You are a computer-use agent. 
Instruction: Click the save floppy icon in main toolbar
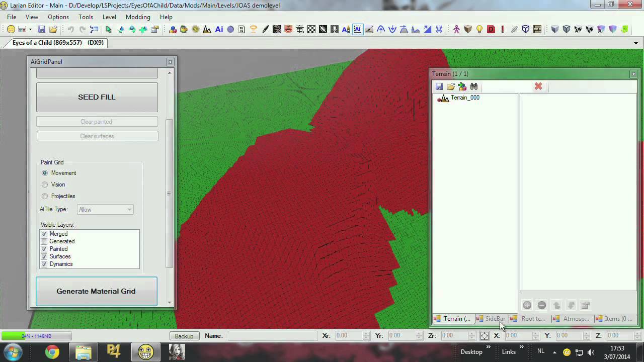click(42, 30)
